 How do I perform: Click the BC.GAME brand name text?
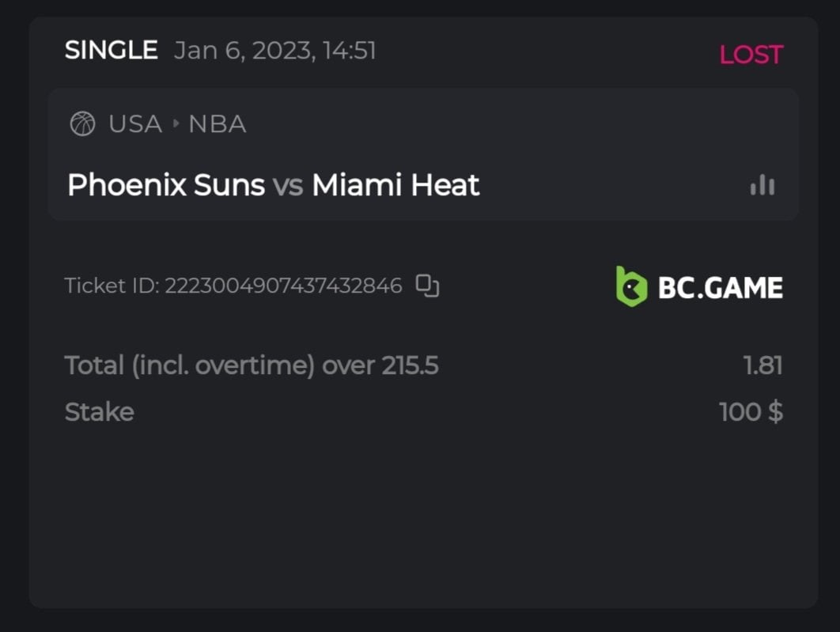pyautogui.click(x=720, y=287)
